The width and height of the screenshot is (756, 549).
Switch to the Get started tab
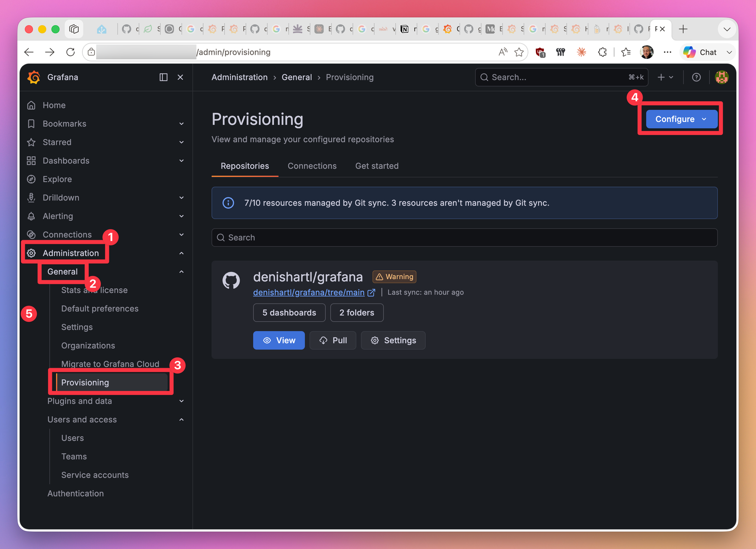click(377, 166)
